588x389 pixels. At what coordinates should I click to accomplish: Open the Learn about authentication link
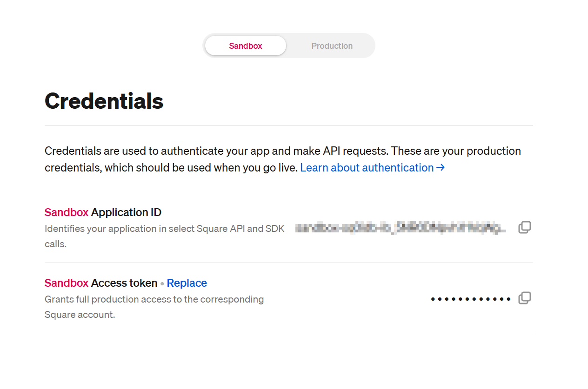point(367,168)
